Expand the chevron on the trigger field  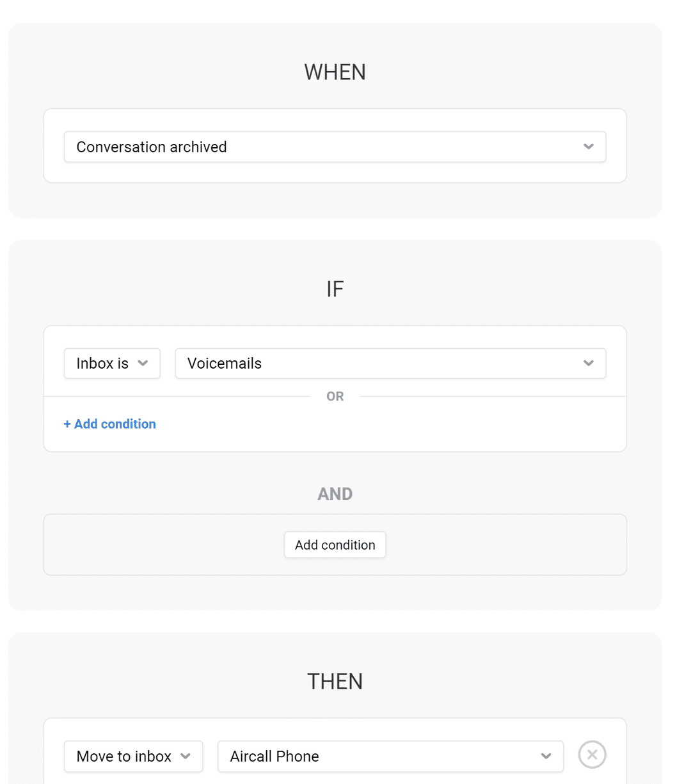(x=589, y=147)
